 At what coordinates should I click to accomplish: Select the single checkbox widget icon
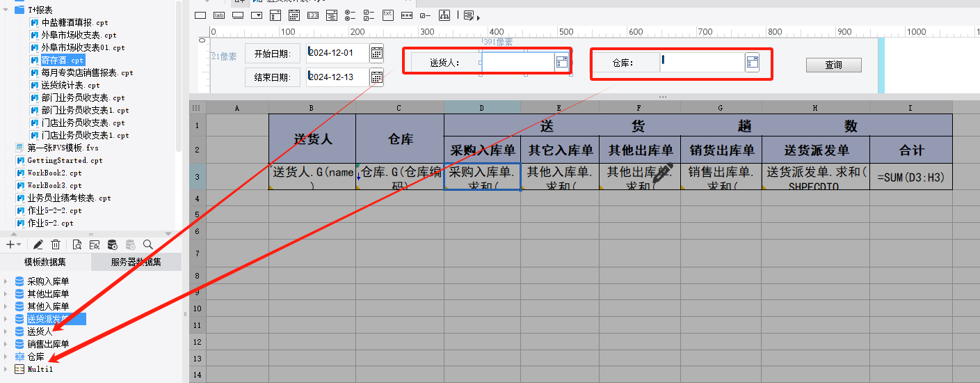(x=425, y=15)
